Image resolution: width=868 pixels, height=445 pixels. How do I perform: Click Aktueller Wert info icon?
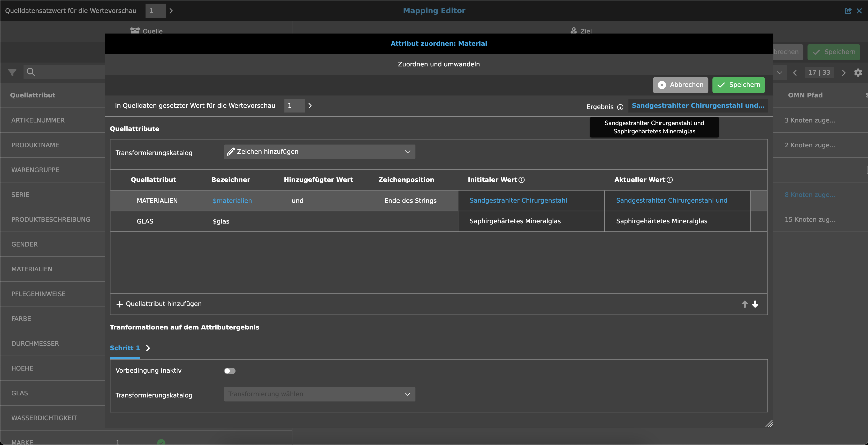[670, 180]
